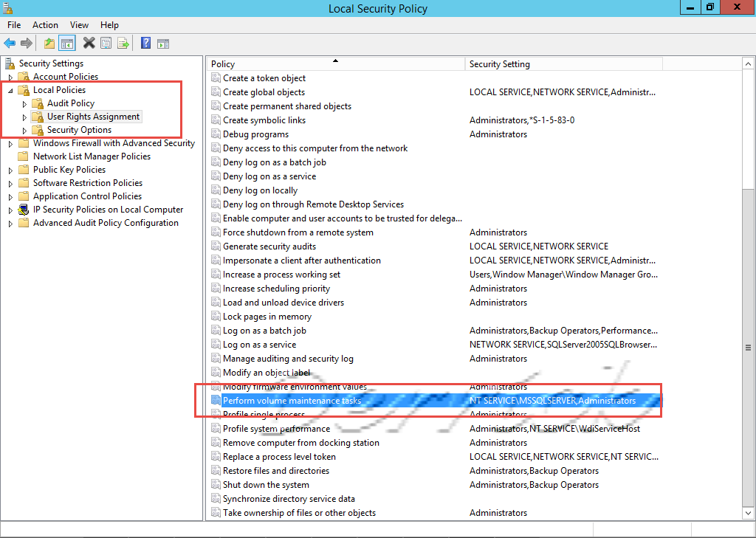Expand the Audit Policy node

coord(24,103)
